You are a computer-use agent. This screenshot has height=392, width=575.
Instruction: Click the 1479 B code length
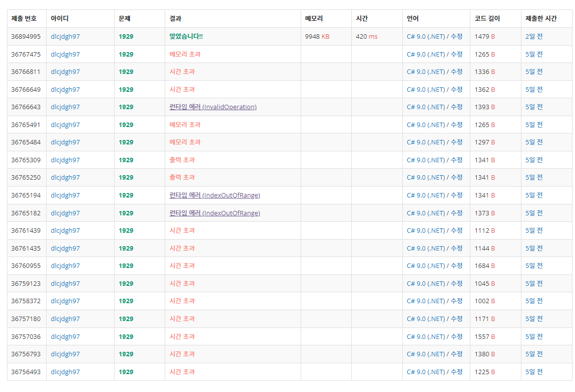pos(485,36)
